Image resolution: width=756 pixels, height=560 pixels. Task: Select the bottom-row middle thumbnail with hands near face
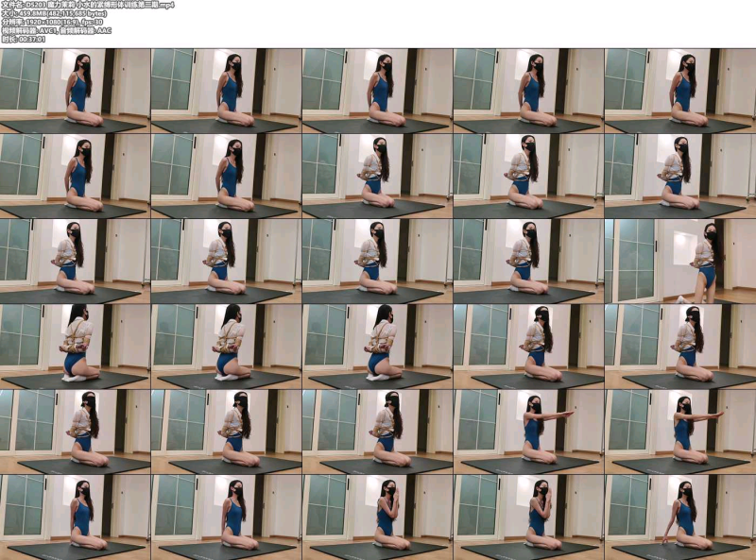[x=377, y=518]
